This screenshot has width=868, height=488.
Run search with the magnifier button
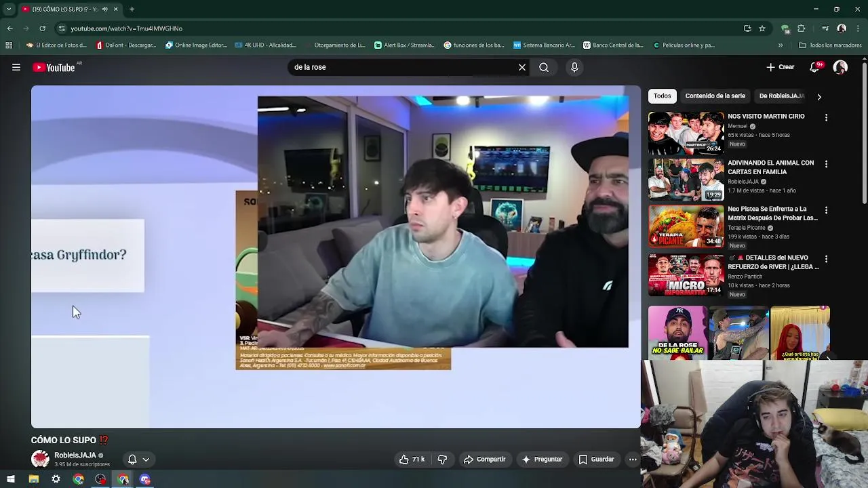click(x=544, y=67)
